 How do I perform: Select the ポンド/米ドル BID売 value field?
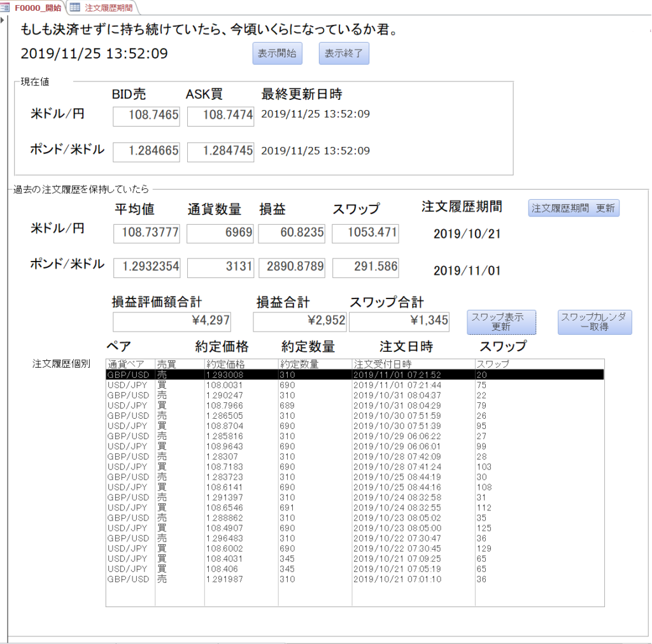(146, 152)
